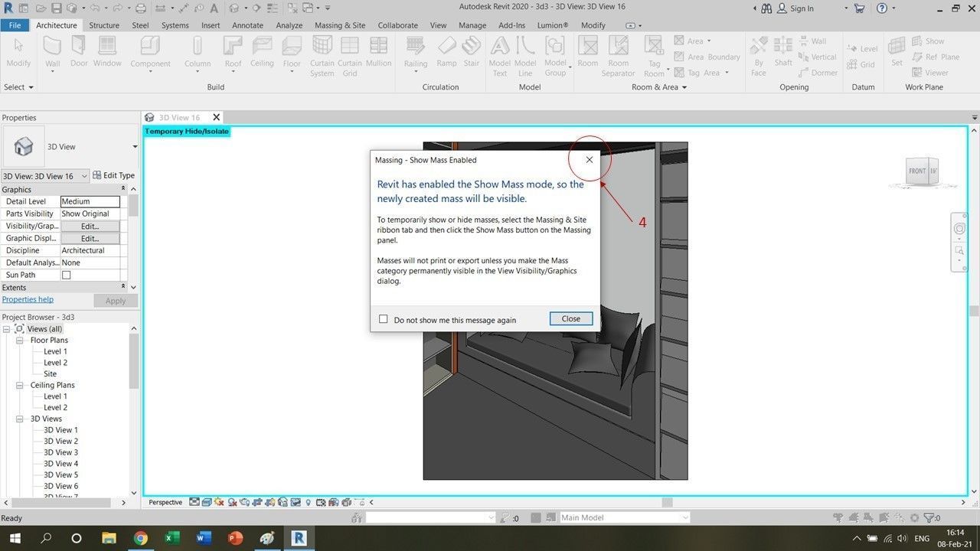Image resolution: width=980 pixels, height=551 pixels.
Task: Click Edit Type in Properties panel
Action: [114, 176]
